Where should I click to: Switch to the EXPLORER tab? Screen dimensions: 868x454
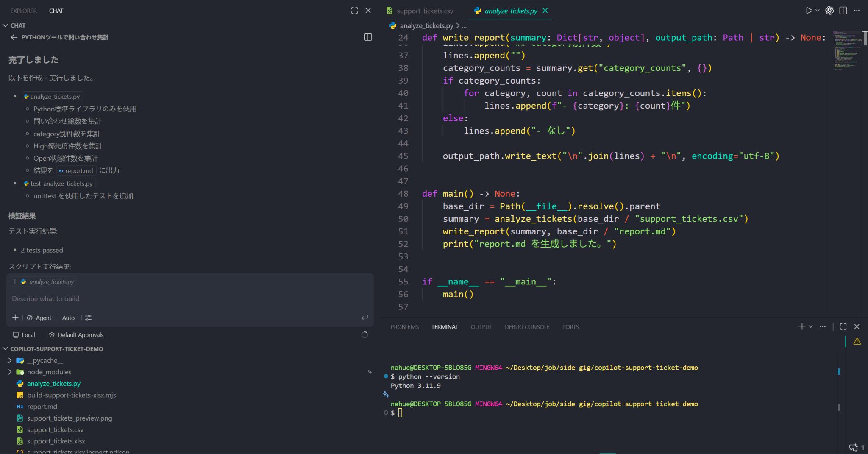[x=23, y=11]
